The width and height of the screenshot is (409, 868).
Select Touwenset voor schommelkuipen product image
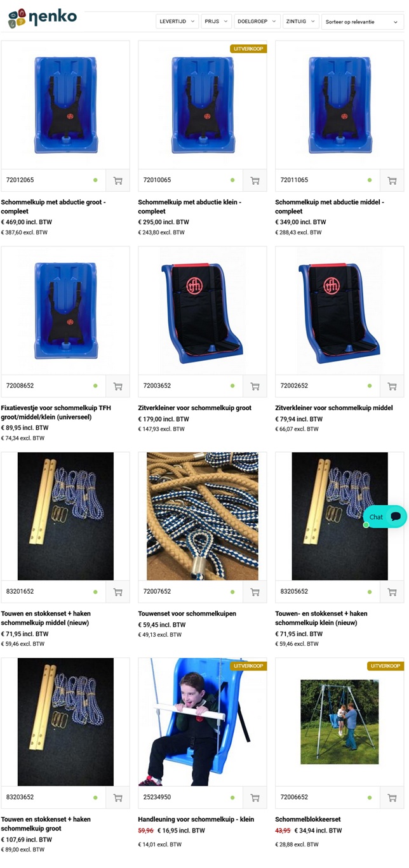coord(203,516)
